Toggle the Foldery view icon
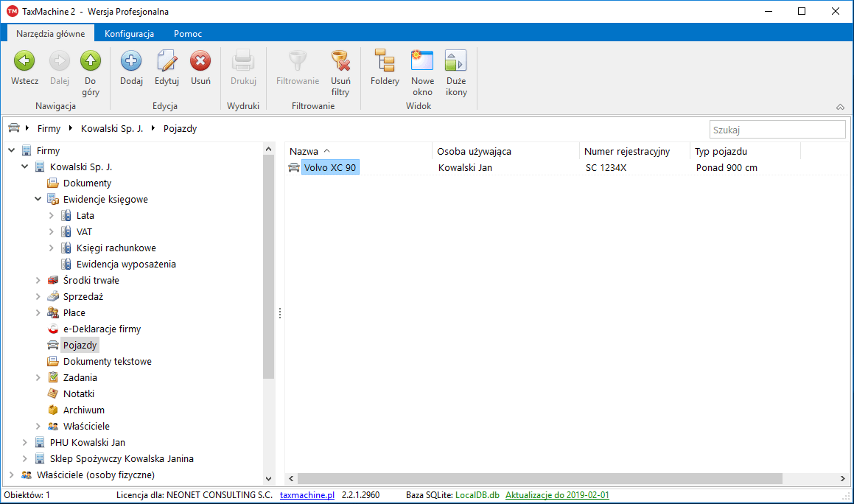This screenshot has height=504, width=854. click(385, 62)
